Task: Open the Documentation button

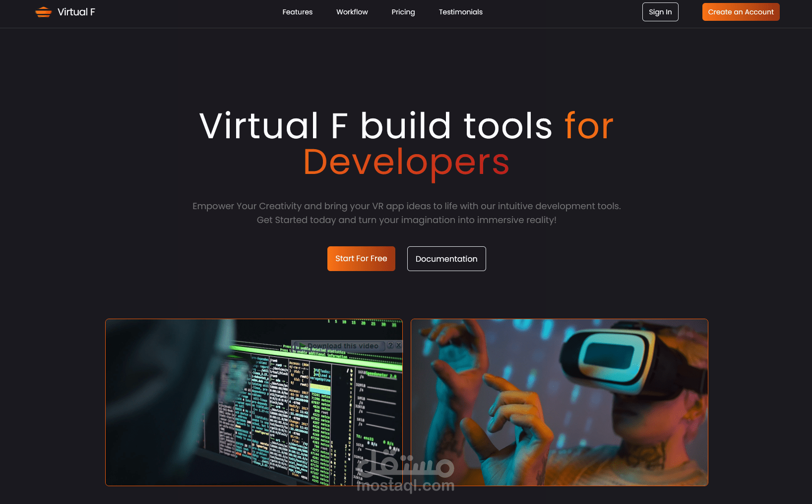Action: [x=446, y=259]
